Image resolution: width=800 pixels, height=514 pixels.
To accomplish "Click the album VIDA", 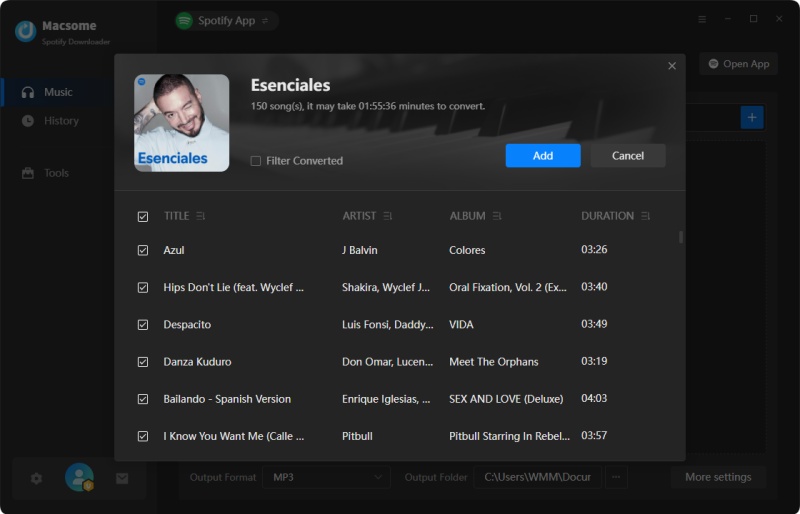I will pyautogui.click(x=461, y=325).
